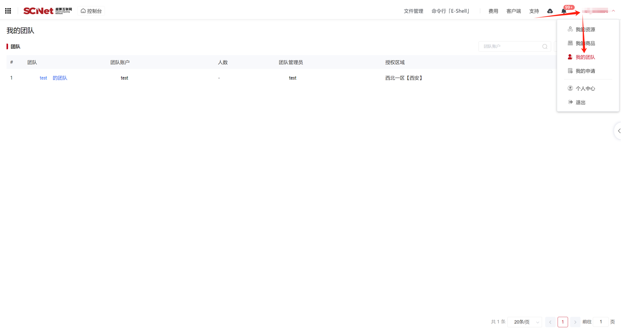Click 退出 to log out
Screen dimensions: 644x332
click(580, 102)
